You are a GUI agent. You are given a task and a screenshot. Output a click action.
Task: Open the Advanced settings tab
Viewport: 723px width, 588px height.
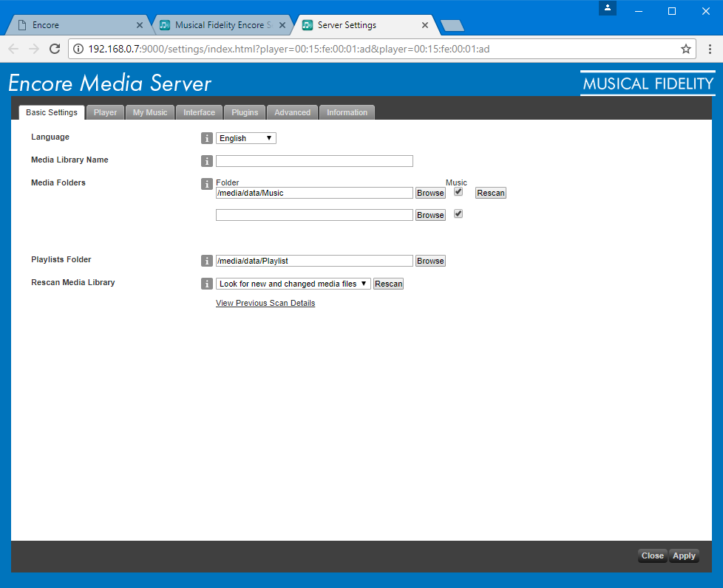[x=292, y=112]
